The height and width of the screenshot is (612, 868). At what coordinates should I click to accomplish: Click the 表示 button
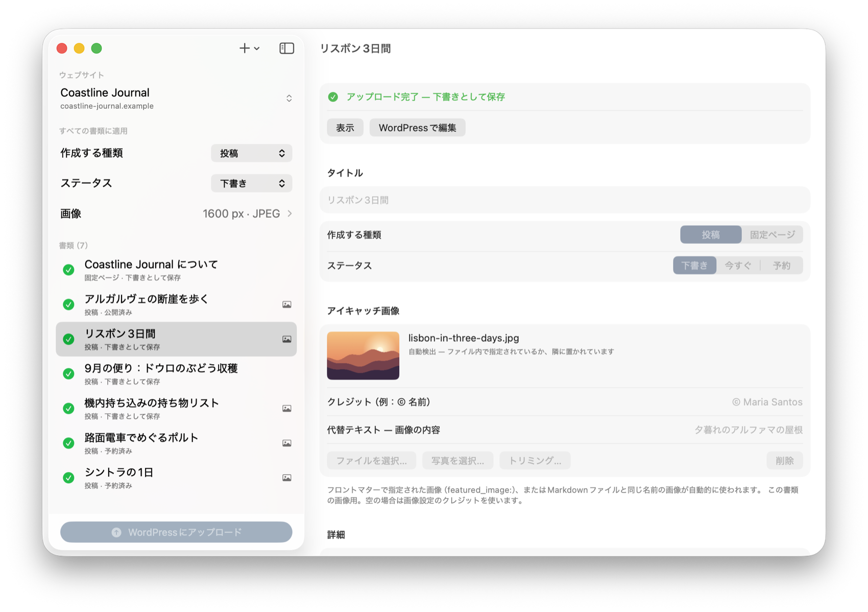point(345,128)
